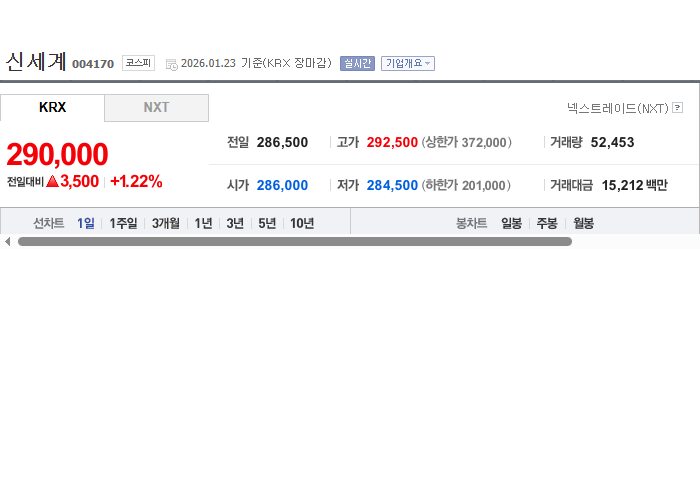Click the high price 292,500
This screenshot has height=490, width=700.
tap(392, 142)
